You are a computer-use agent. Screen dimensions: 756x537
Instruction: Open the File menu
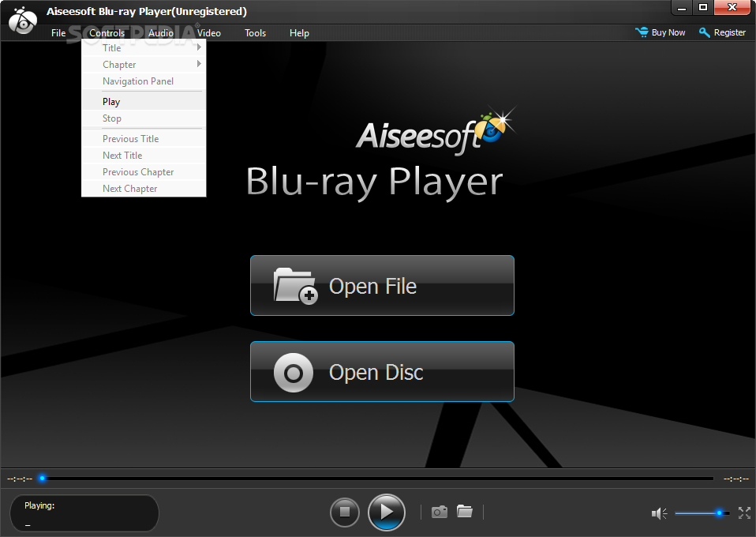(58, 33)
